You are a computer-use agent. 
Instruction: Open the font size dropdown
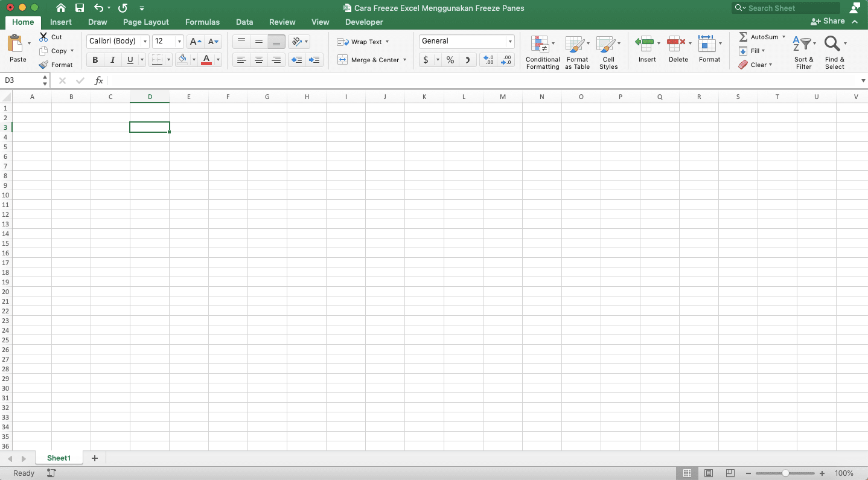pos(179,42)
